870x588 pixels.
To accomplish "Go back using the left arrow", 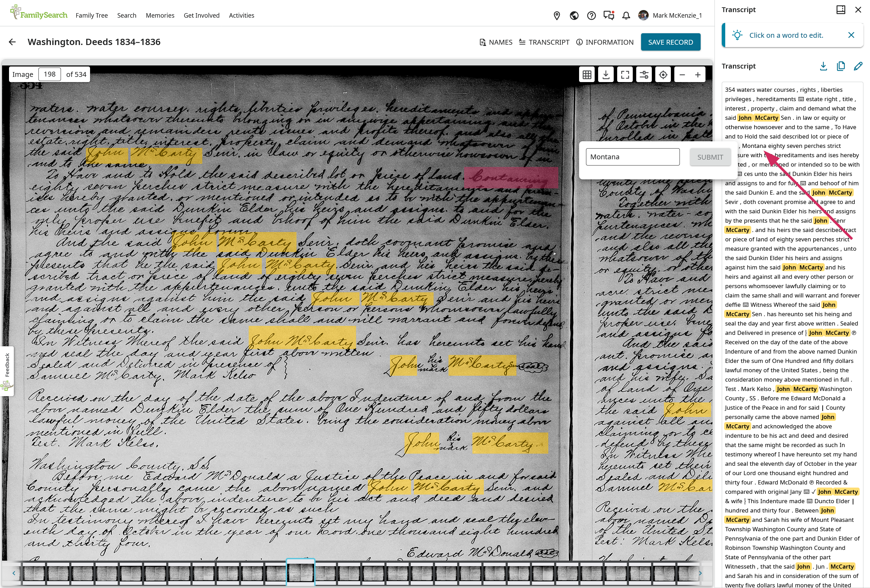I will pos(12,42).
